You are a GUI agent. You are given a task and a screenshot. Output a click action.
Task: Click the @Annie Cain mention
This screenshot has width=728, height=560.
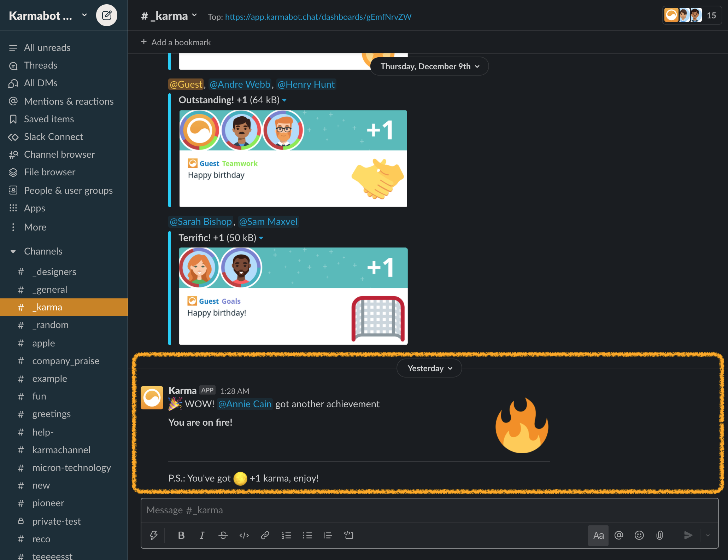[245, 404]
